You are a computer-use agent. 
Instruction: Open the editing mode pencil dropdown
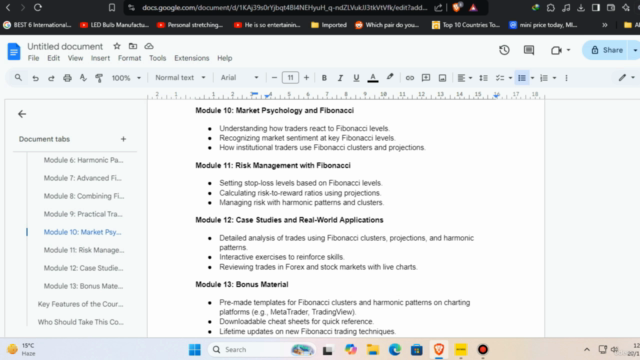coord(627,78)
